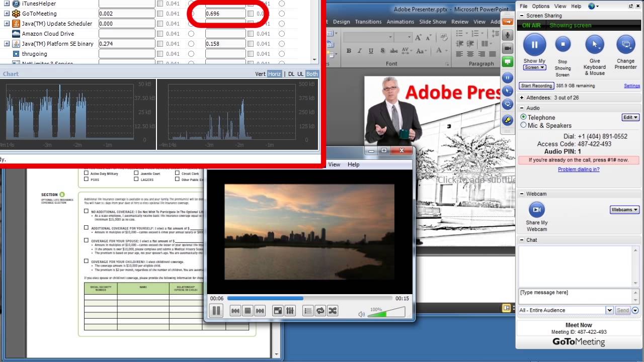The height and width of the screenshot is (362, 644).
Task: Open the Show My Screen dropdown
Action: coord(534,67)
